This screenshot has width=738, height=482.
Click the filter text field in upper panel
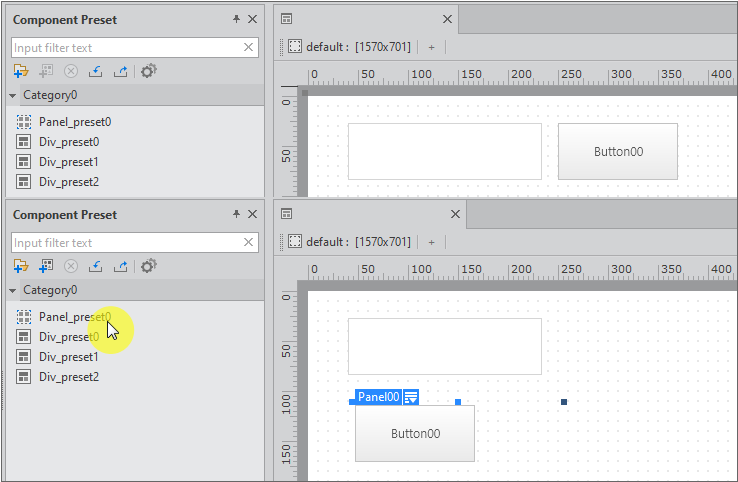(x=125, y=47)
